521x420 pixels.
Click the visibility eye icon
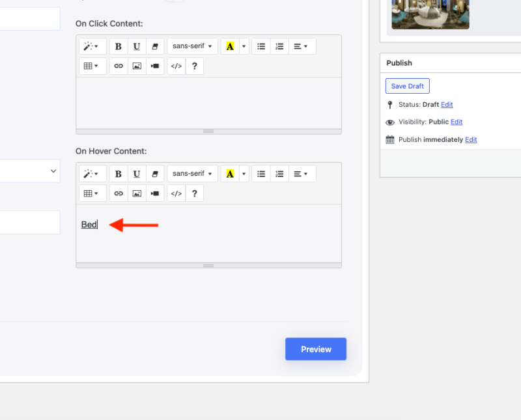(x=390, y=122)
